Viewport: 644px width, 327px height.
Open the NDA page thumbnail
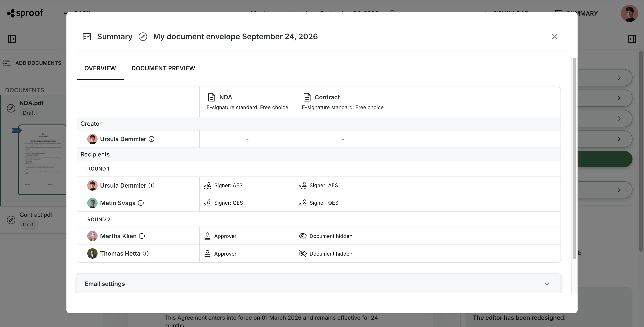tap(42, 160)
